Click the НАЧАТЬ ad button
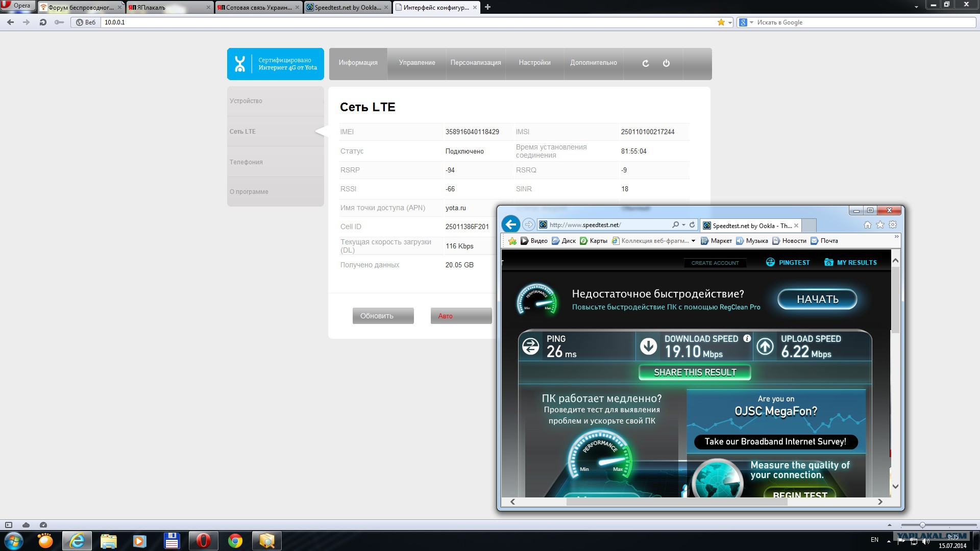This screenshot has height=551, width=980. pos(817,299)
